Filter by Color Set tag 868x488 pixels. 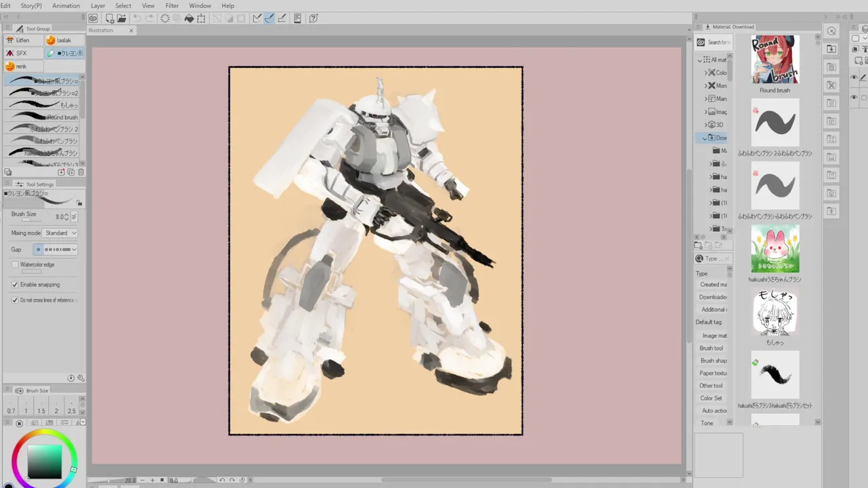tap(711, 398)
